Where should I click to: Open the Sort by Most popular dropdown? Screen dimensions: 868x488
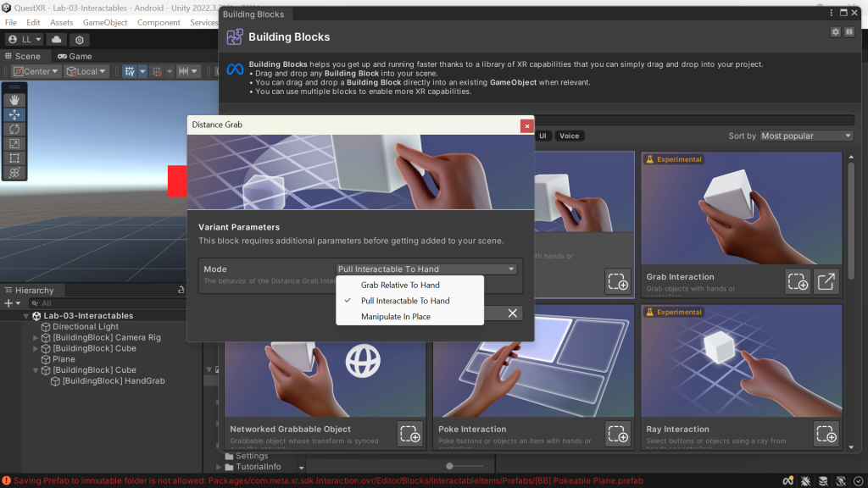click(806, 136)
